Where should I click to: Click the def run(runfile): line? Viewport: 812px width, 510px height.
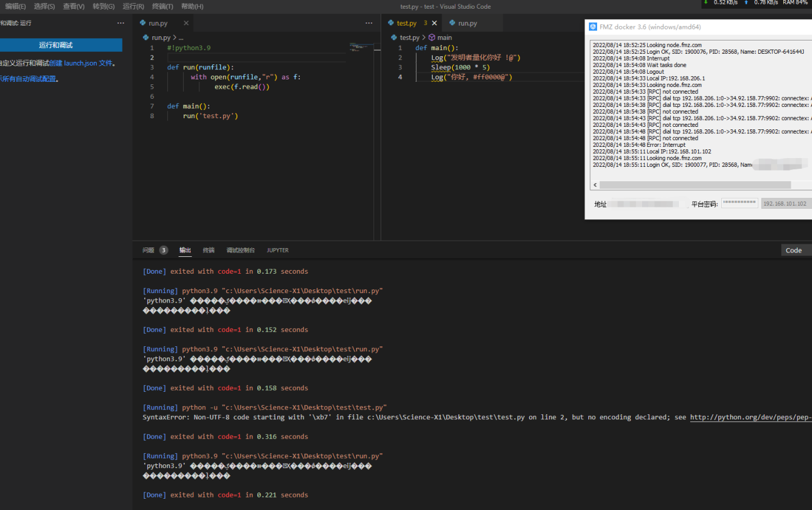coord(201,67)
